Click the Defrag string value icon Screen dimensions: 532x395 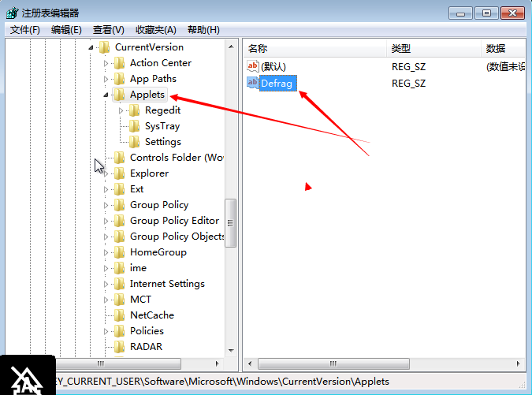tap(253, 83)
